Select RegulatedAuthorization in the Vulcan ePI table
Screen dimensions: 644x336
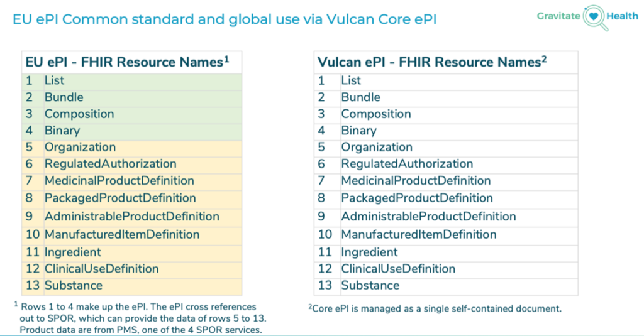coord(407,164)
